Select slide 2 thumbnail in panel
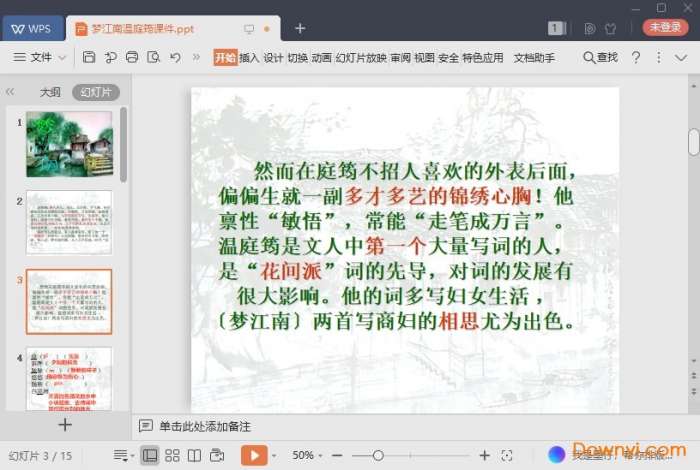The height and width of the screenshot is (470, 700). tap(69, 222)
